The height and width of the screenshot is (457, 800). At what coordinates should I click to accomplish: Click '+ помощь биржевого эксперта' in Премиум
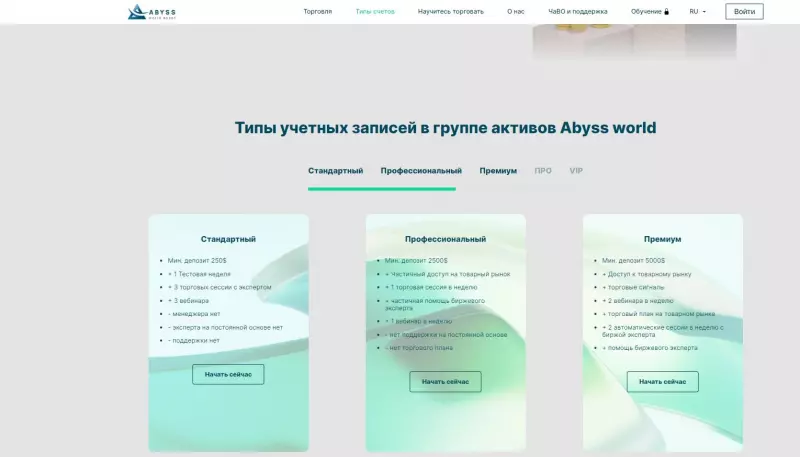[x=649, y=348]
